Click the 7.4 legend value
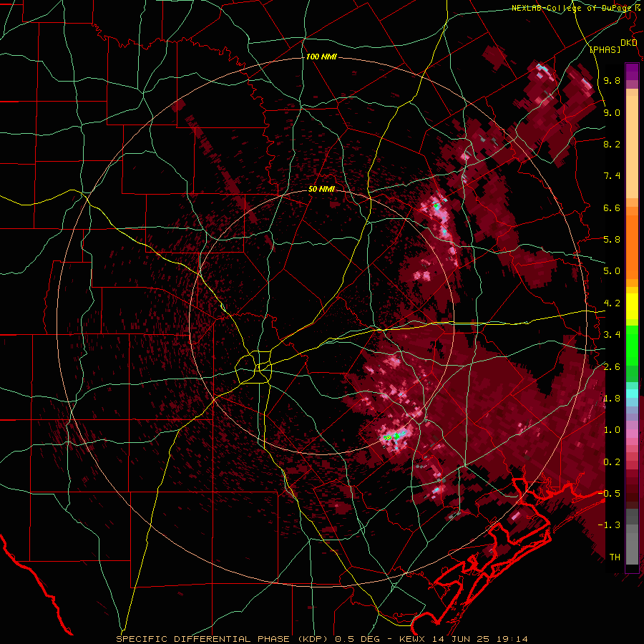Image resolution: width=644 pixels, height=644 pixels. coord(612,176)
